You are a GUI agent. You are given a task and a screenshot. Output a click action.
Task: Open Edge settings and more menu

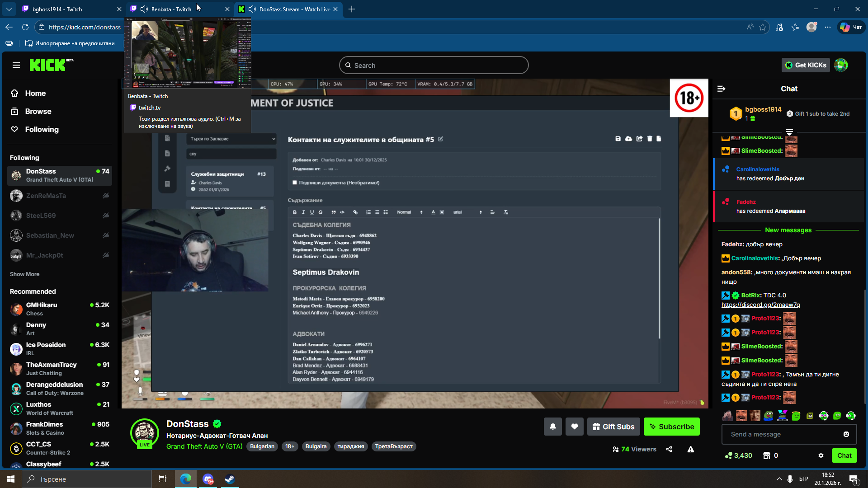(828, 27)
